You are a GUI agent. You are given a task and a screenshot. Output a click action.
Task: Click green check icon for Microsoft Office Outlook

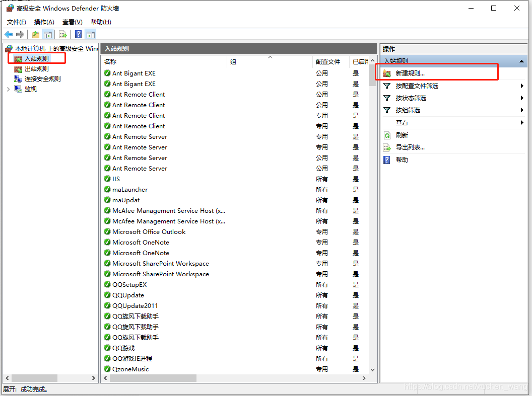click(x=107, y=231)
